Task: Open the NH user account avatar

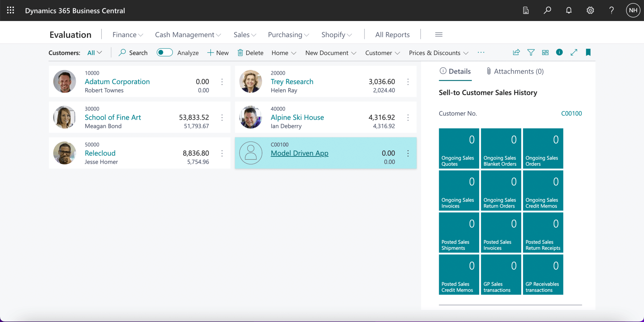Action: [x=633, y=11]
